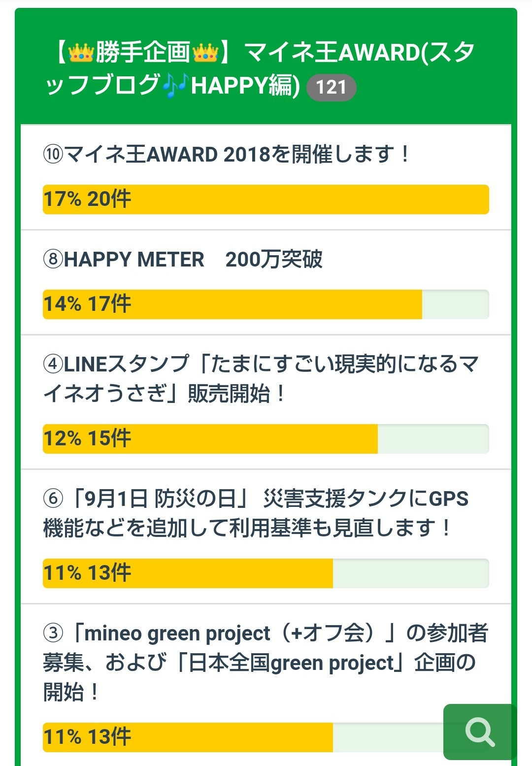This screenshot has width=532, height=766.
Task: Tap the magnifying glass search button
Action: pos(480,732)
